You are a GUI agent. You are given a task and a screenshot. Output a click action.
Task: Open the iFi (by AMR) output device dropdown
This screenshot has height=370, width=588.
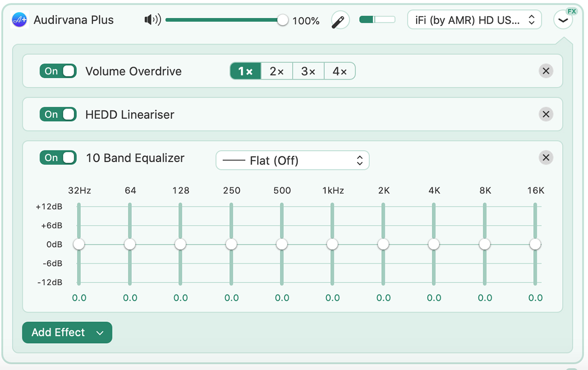pos(474,20)
